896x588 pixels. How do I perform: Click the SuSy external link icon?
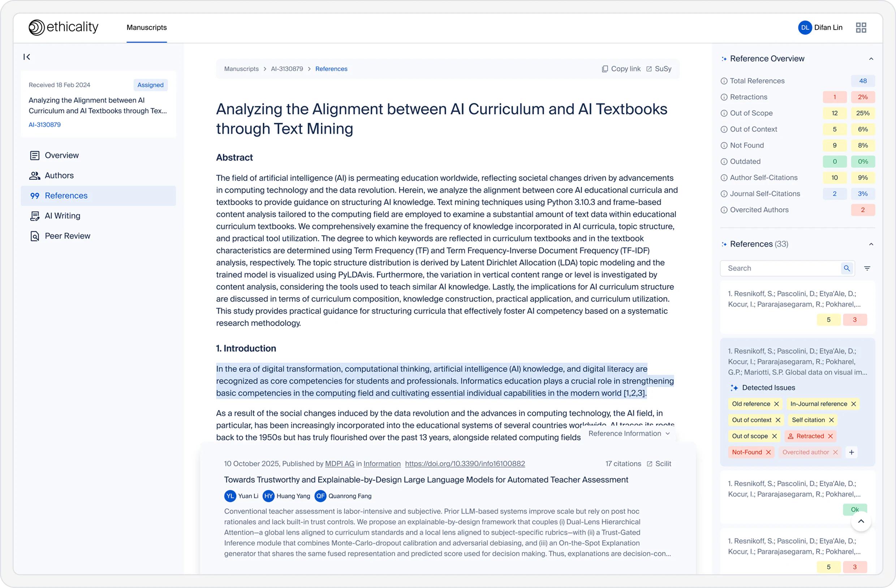[649, 69]
